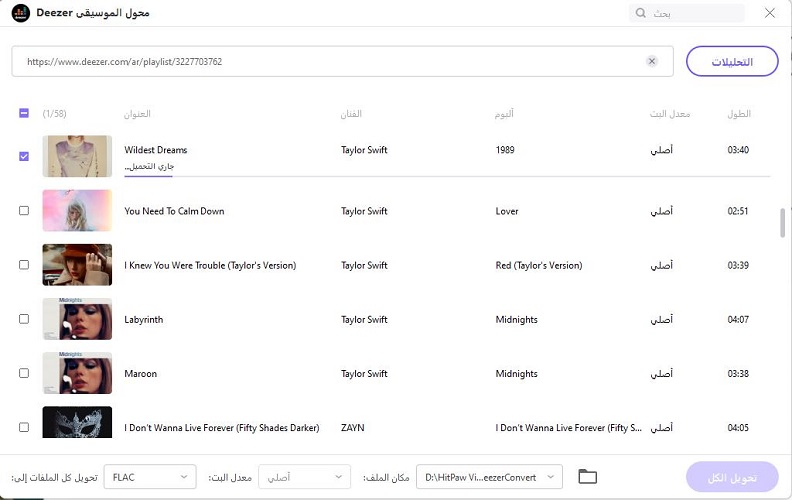
Task: Click the Maroon album cover thumbnail
Action: tap(77, 373)
